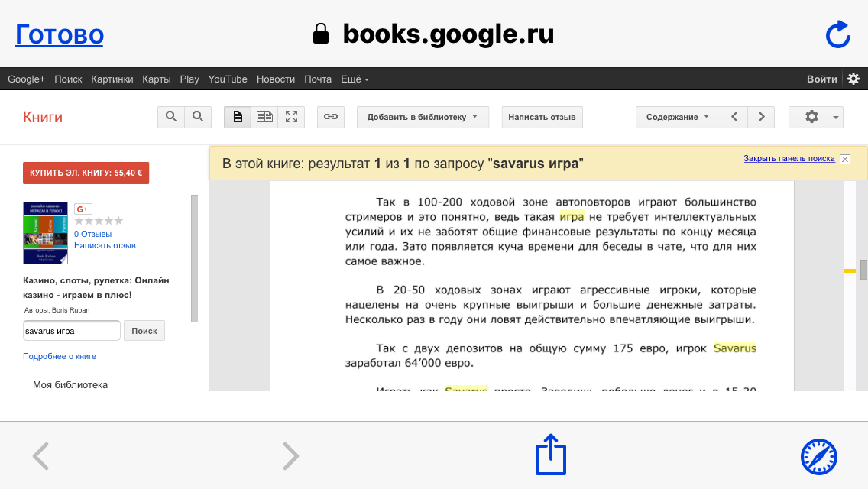This screenshot has height=489, width=868.
Task: Tap the padlock security icon
Action: [x=320, y=34]
